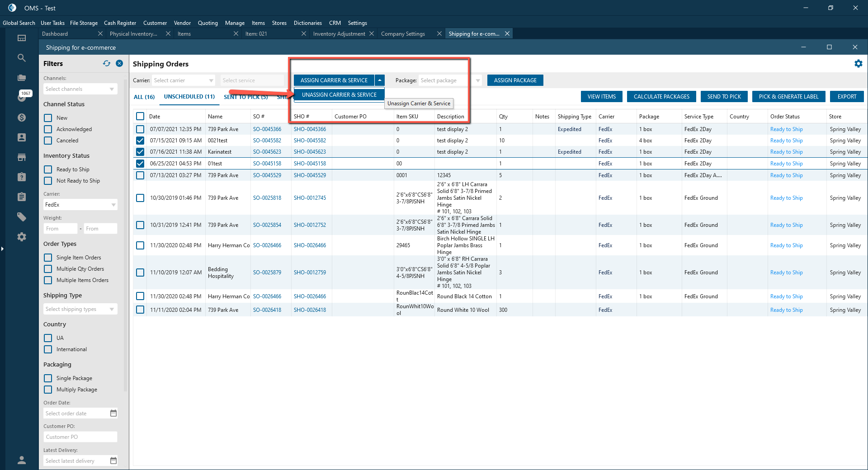Screen dimensions: 868x470
Task: Enable the Ready to Ship inventory filter checkbox
Action: [x=48, y=169]
